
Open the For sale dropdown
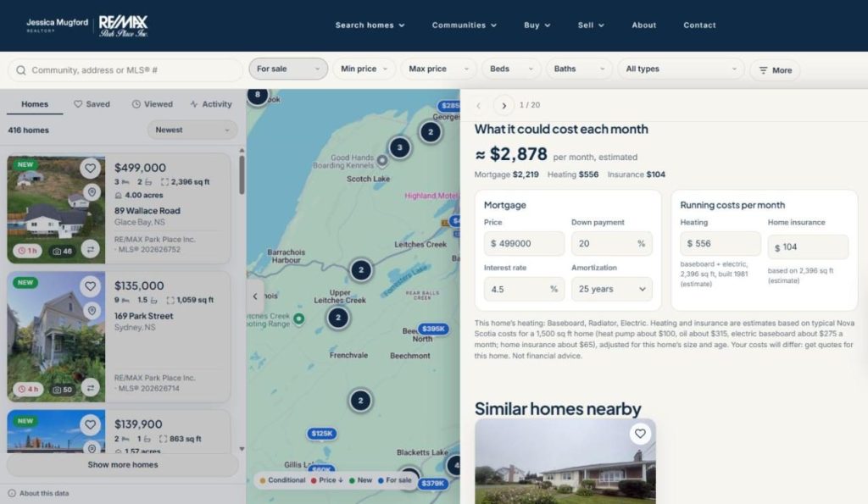point(288,69)
